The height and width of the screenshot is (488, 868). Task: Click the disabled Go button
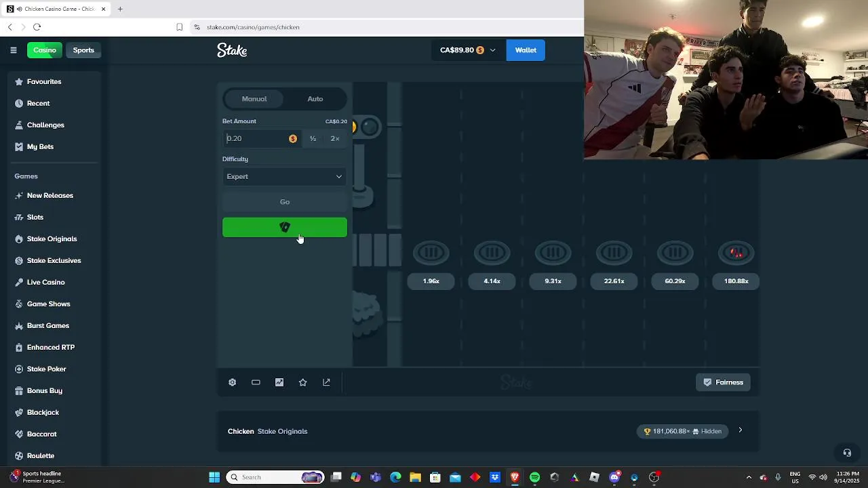[285, 202]
